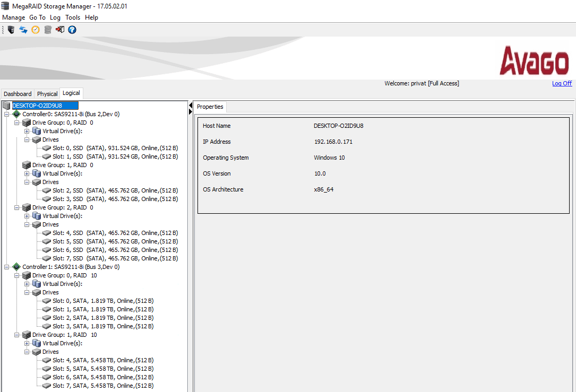Click Virtual Drive(s) cylinder icon under Controller0 Group 0
The width and height of the screenshot is (576, 392).
pyautogui.click(x=37, y=131)
